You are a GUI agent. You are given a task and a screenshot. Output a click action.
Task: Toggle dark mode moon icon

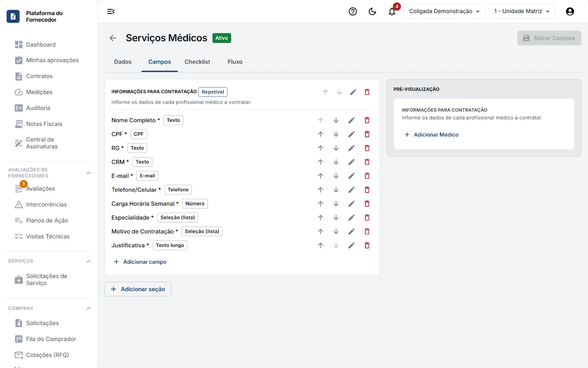point(372,11)
